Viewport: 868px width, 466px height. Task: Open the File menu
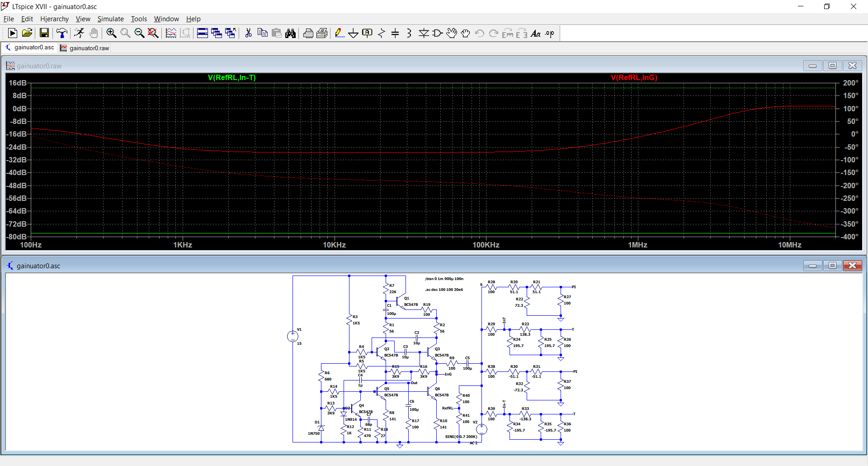point(9,19)
